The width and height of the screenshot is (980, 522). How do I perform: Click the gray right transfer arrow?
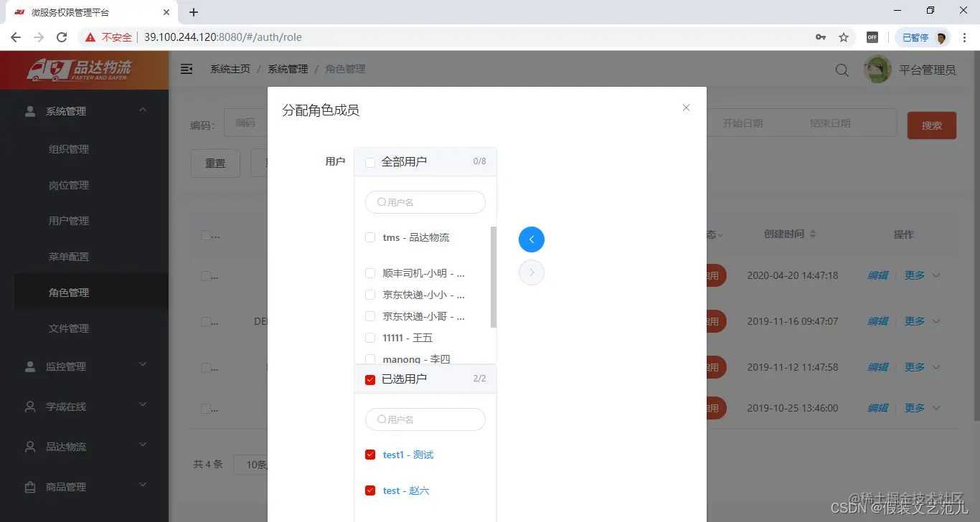tap(531, 272)
